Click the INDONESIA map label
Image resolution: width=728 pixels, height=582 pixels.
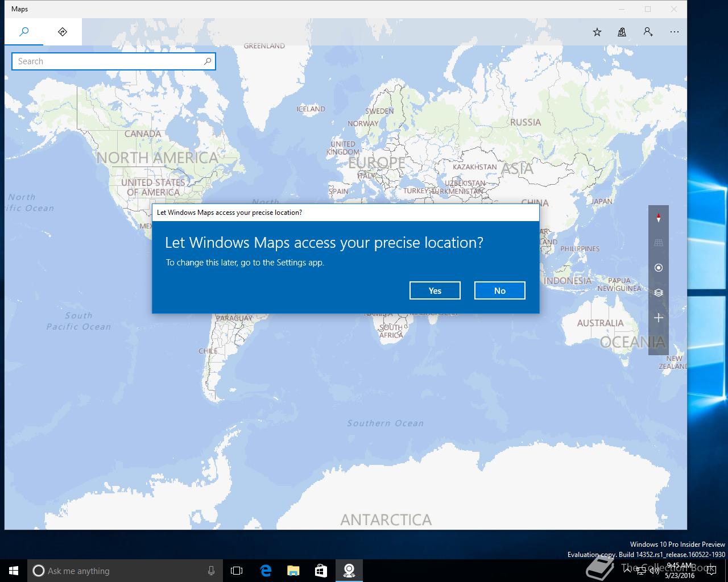coord(568,280)
